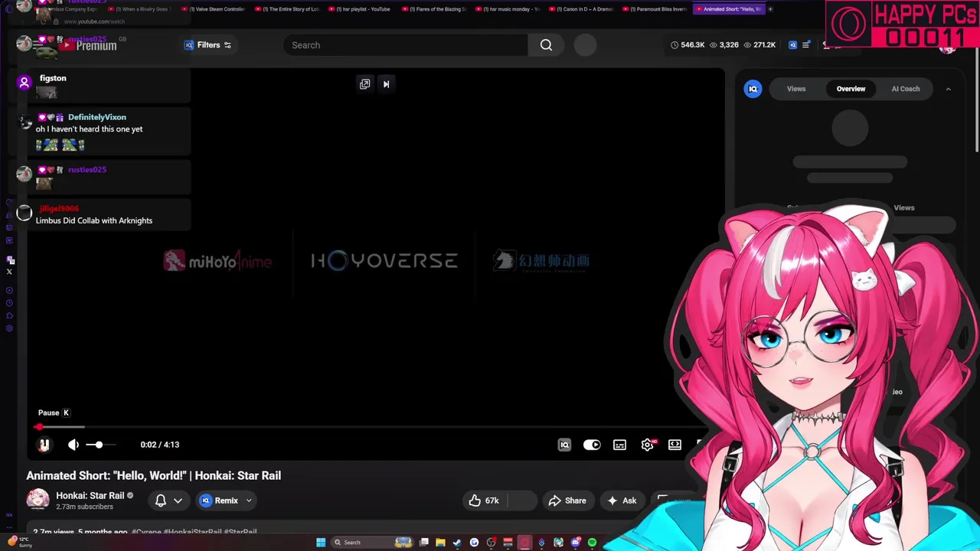This screenshot has width=980, height=551.
Task: Open the AI Coach tab in vidIQ panel
Action: (906, 89)
